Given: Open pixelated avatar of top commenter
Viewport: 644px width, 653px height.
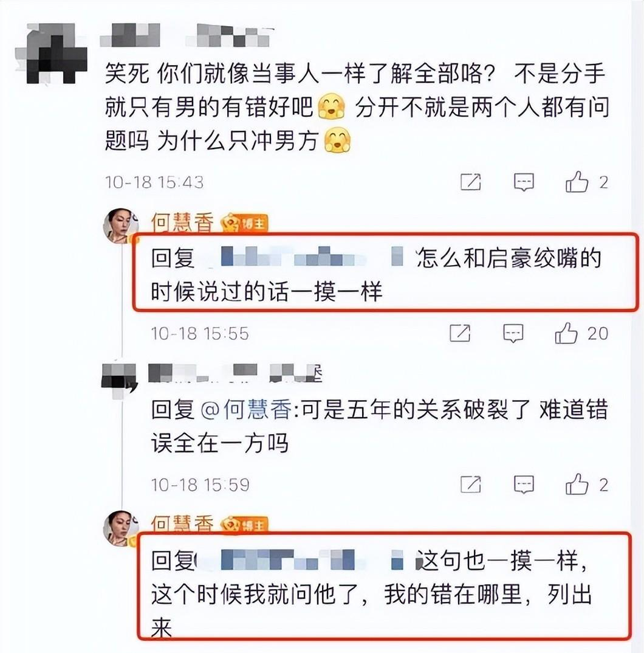Looking at the screenshot, I should coord(52,54).
